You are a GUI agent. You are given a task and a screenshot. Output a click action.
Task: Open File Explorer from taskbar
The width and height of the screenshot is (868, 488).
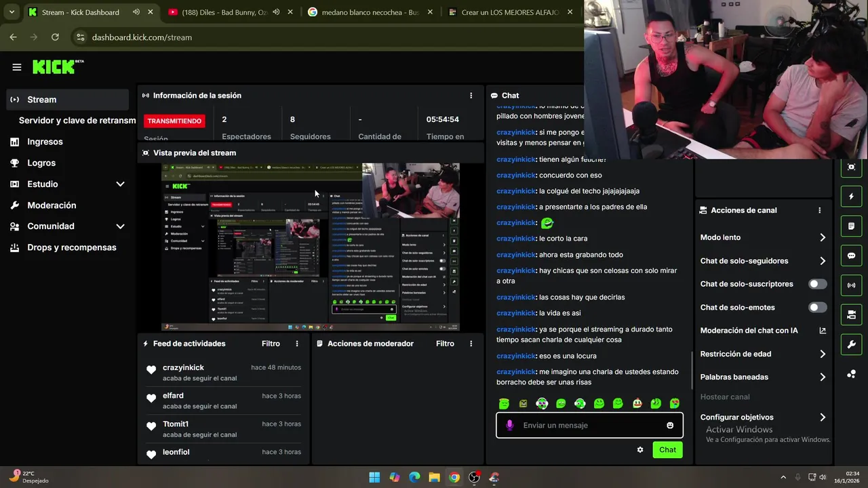point(434,477)
